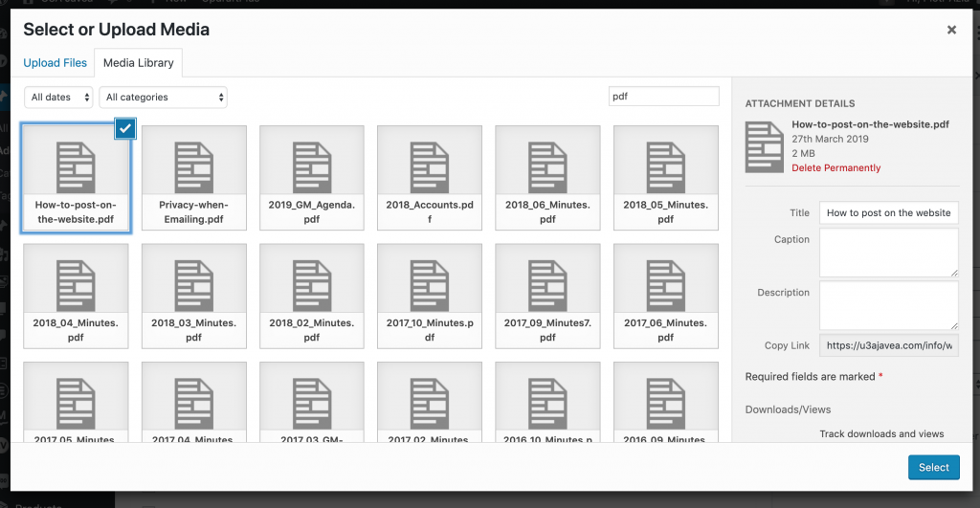The width and height of the screenshot is (980, 508).
Task: Select the Privacy-when-Emailing.pdf document icon
Action: [x=193, y=167]
